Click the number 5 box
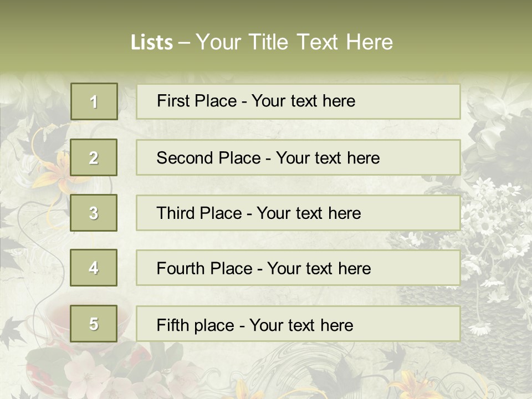This screenshot has width=532, height=399. click(94, 323)
